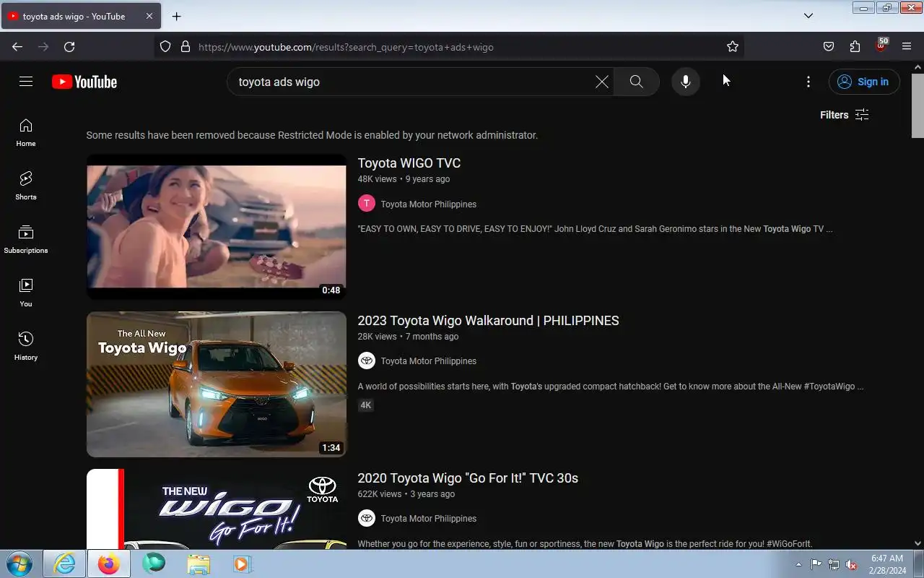Go back with browser back arrow
The height and width of the screenshot is (578, 924).
pos(17,47)
